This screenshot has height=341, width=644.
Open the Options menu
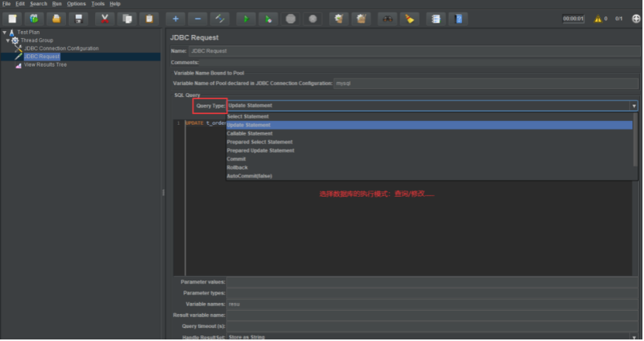pyautogui.click(x=76, y=4)
